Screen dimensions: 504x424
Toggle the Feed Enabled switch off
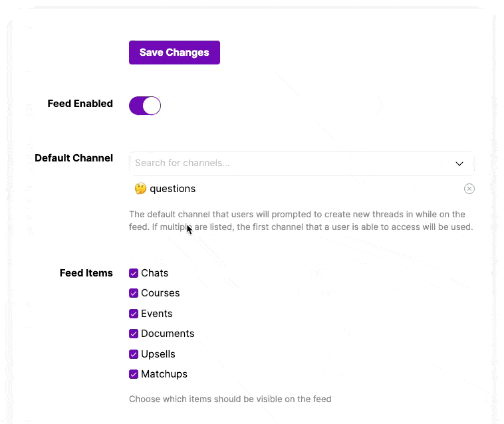tap(145, 106)
